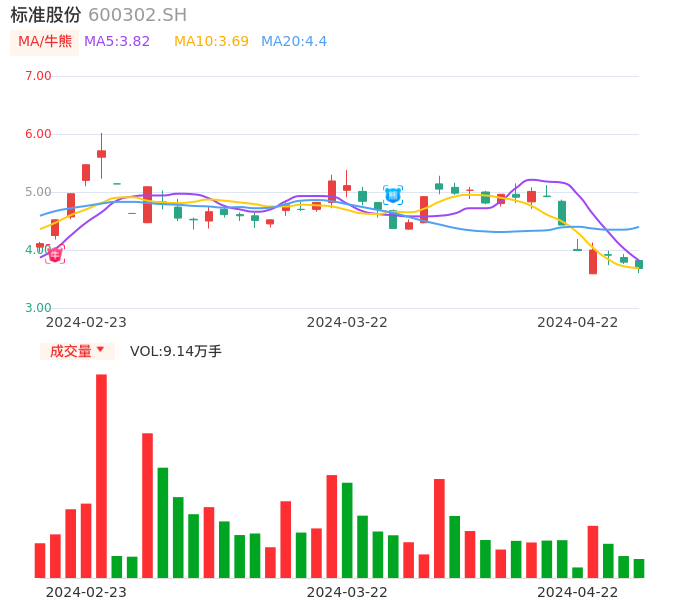The height and width of the screenshot is (606, 686).
Task: Click the stock name 标准股份
Action: [x=46, y=15]
